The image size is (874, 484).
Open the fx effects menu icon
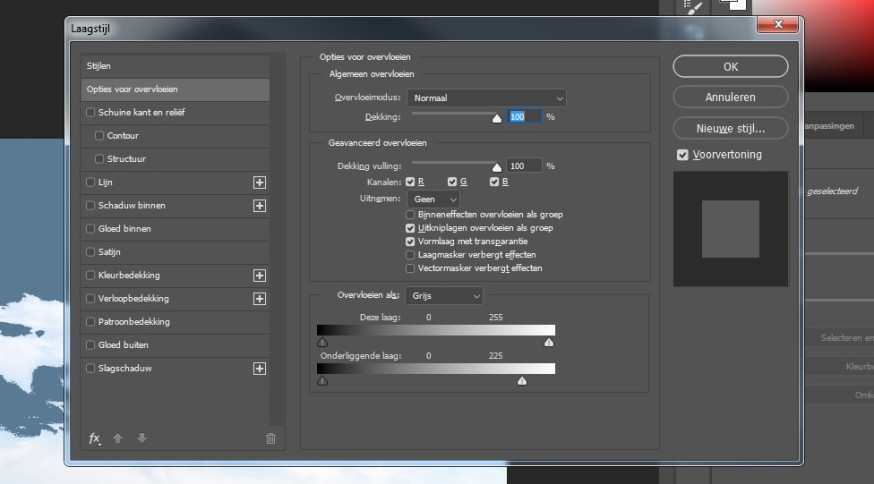coord(95,438)
